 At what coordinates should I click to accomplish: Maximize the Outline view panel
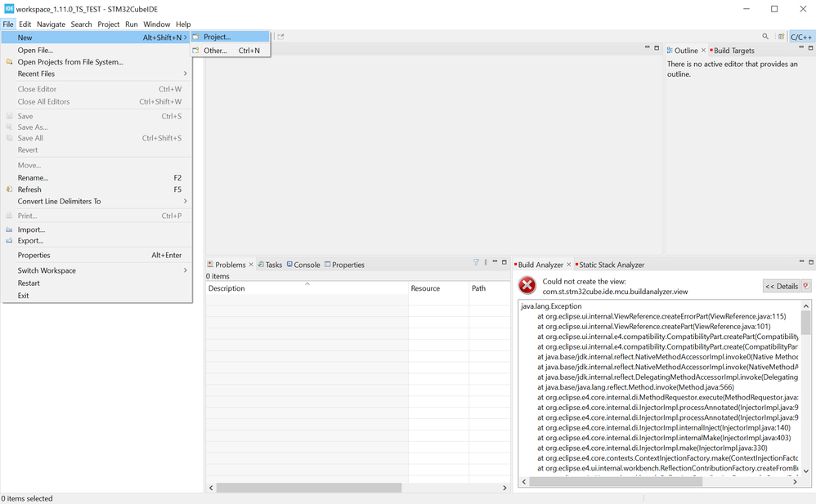(x=810, y=47)
